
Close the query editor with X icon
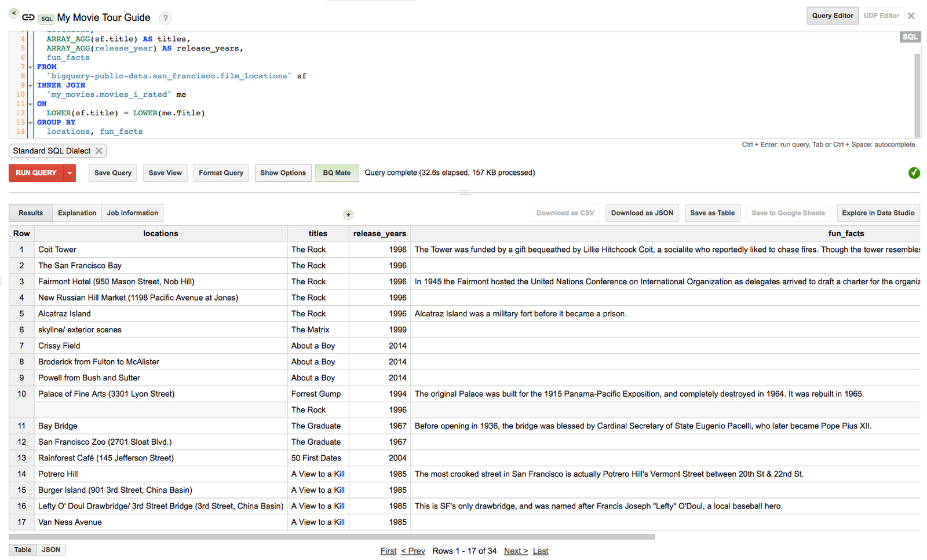pos(911,16)
